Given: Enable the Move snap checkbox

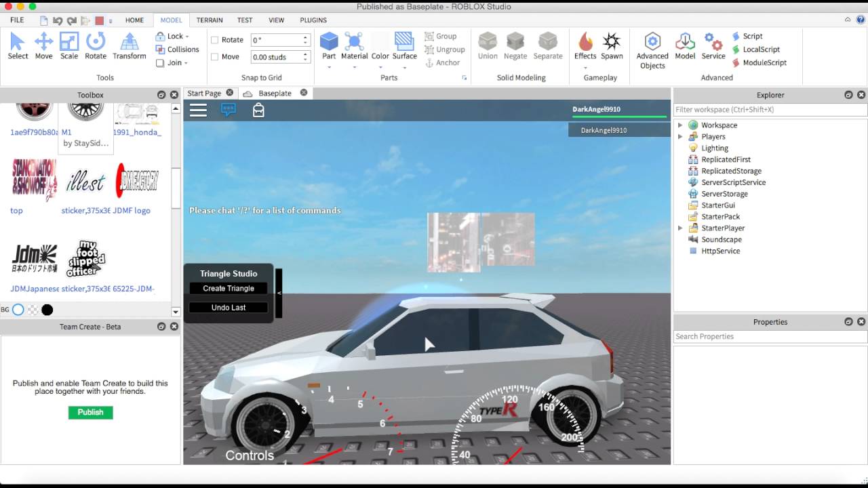Looking at the screenshot, I should [214, 57].
